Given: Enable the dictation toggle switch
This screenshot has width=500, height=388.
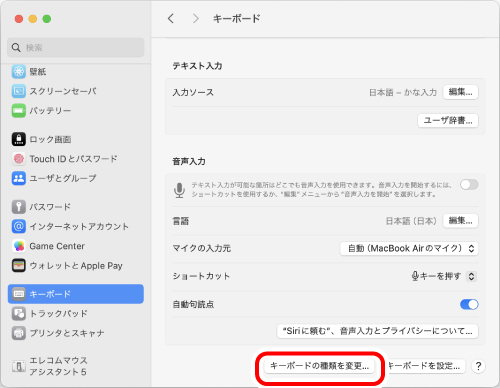Looking at the screenshot, I should (x=469, y=184).
